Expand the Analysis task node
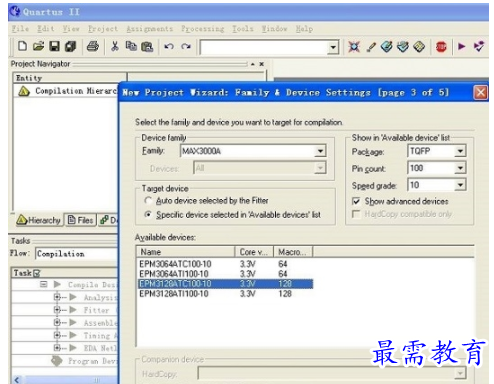The height and width of the screenshot is (384, 494). [57, 297]
